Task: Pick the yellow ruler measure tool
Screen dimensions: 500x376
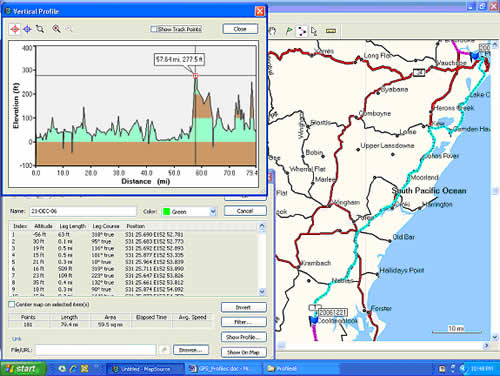Action: (331, 31)
